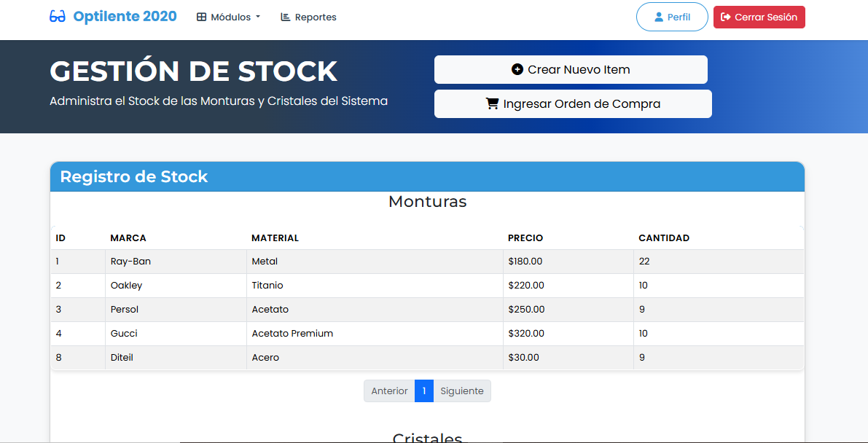Image resolution: width=868 pixels, height=443 pixels.
Task: Click the Registro de Stock header
Action: pyautogui.click(x=134, y=177)
